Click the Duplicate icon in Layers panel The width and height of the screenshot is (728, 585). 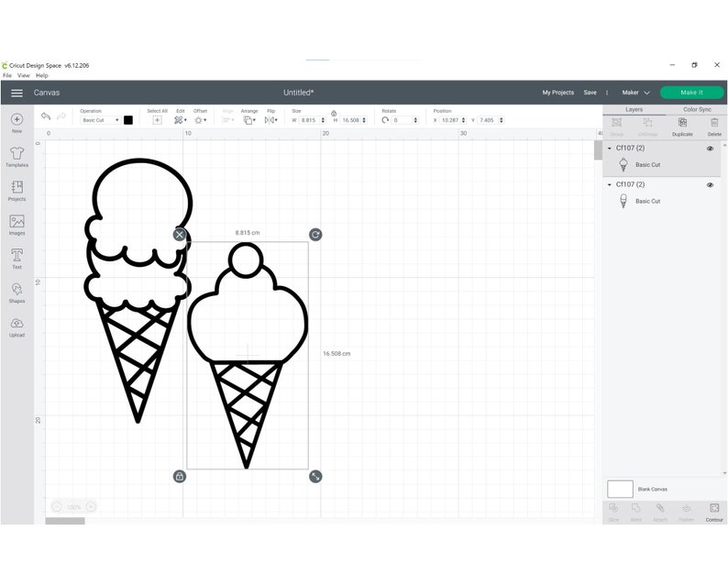[x=682, y=123]
